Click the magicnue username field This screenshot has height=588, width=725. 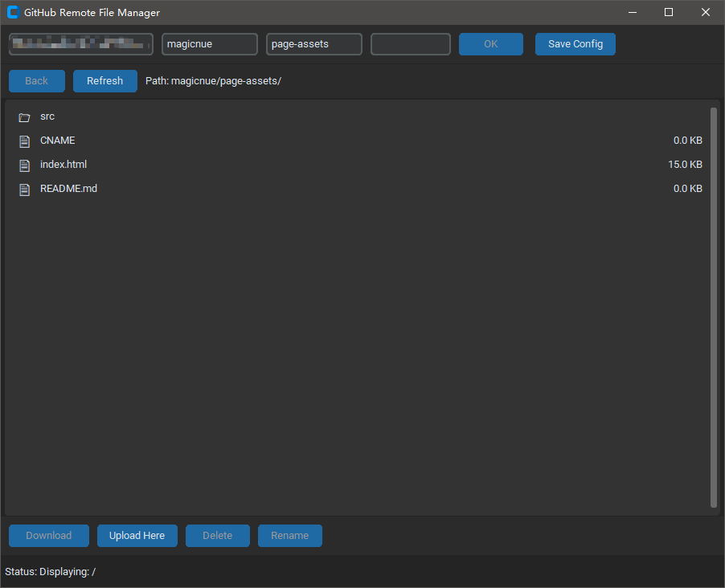(x=209, y=44)
